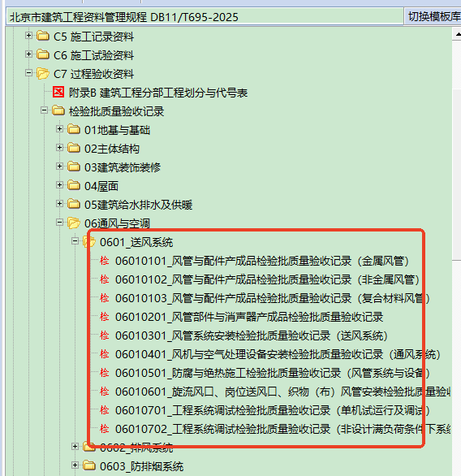Expand the 0603_防排烟系统 node

tap(75, 465)
